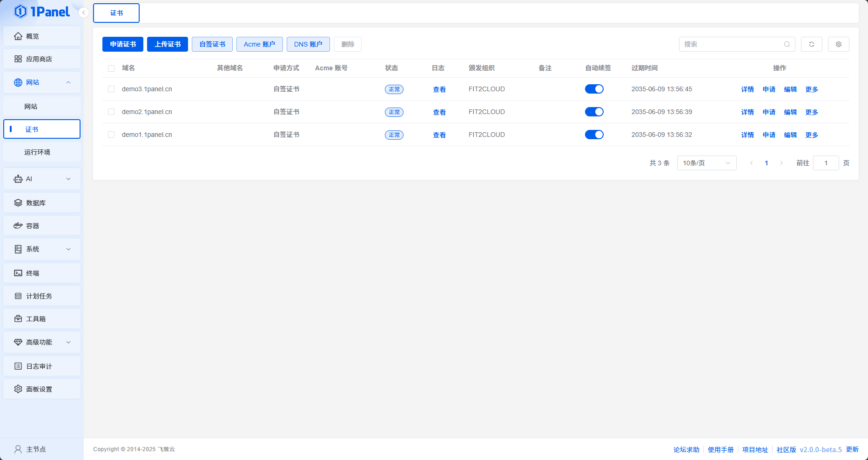Click the Docker whale icon beside 容器
The height and width of the screenshot is (460, 868).
(x=18, y=226)
